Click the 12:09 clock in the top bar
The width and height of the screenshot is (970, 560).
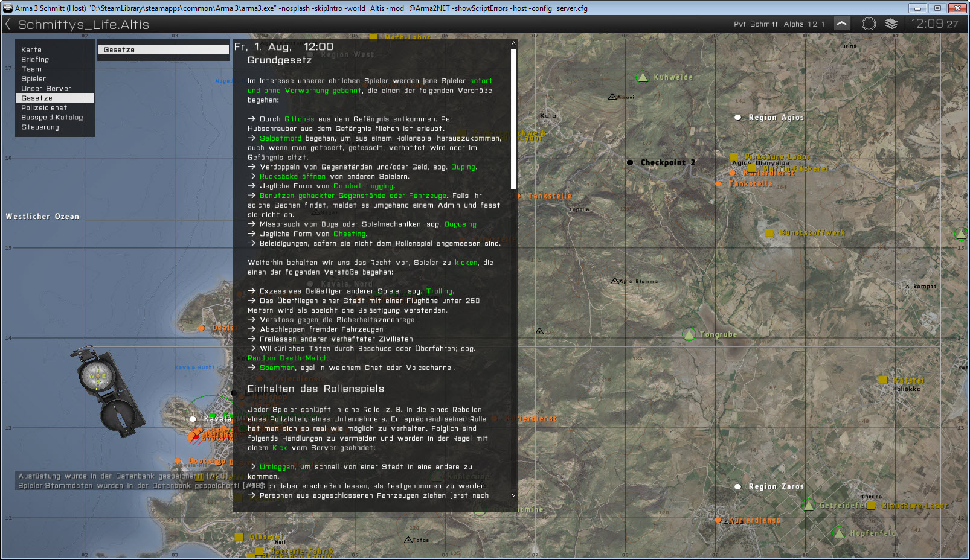[x=927, y=24]
